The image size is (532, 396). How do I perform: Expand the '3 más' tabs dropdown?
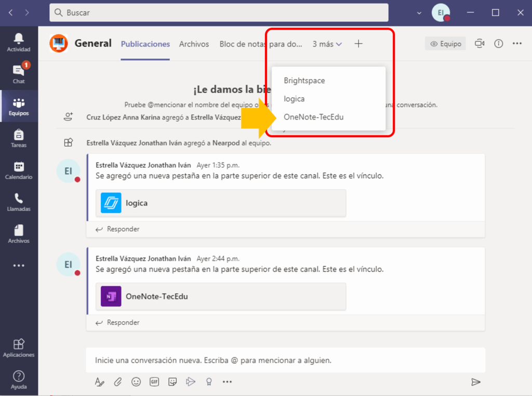(327, 44)
